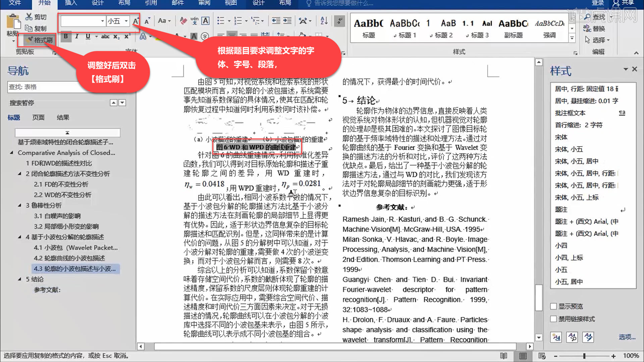Enable the 禁用链接样式 checkbox

click(x=553, y=319)
